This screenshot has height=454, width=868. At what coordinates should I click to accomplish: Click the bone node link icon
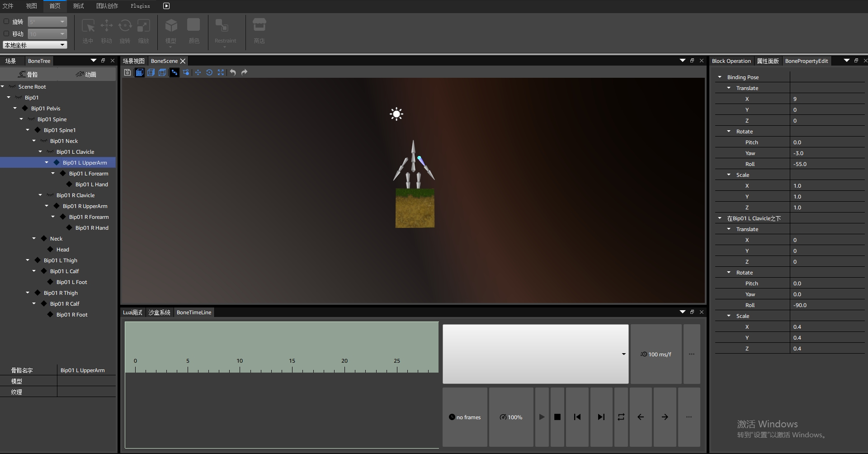(186, 72)
